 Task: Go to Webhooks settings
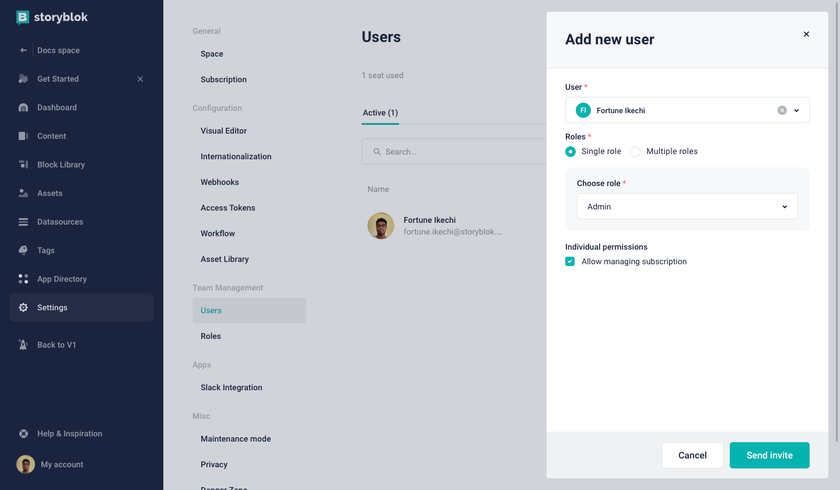[x=220, y=183]
